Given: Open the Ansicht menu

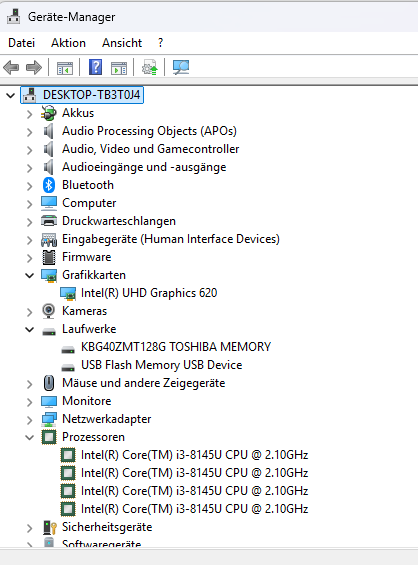Looking at the screenshot, I should (x=122, y=43).
